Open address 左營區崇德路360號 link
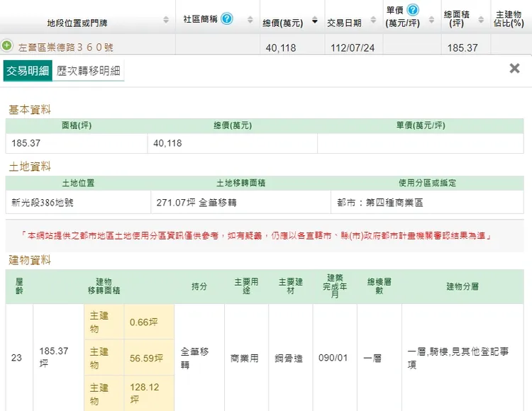 pos(65,47)
